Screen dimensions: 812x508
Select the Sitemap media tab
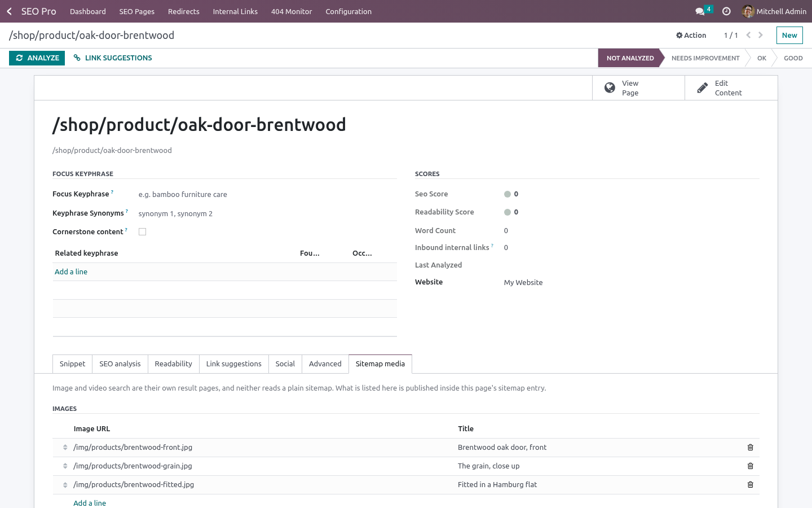click(381, 364)
